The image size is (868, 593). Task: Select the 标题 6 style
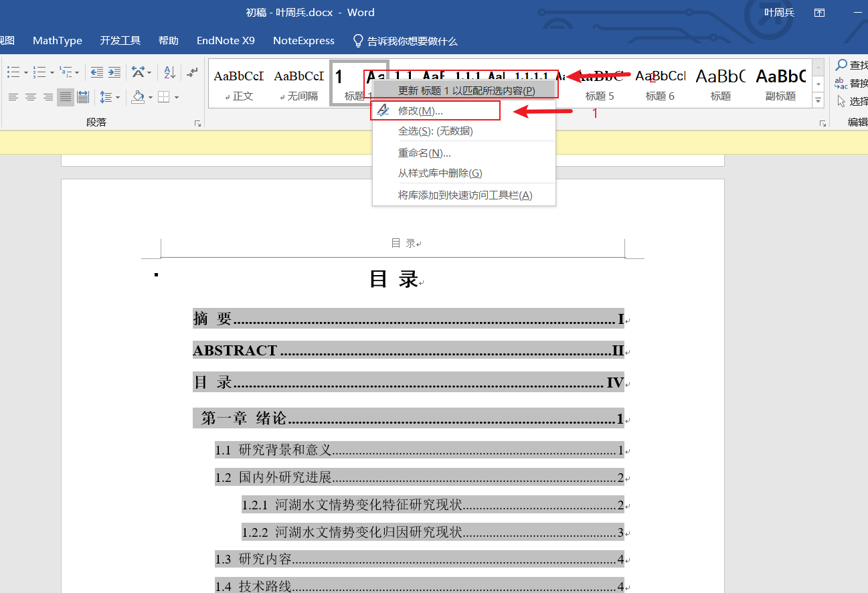(661, 83)
